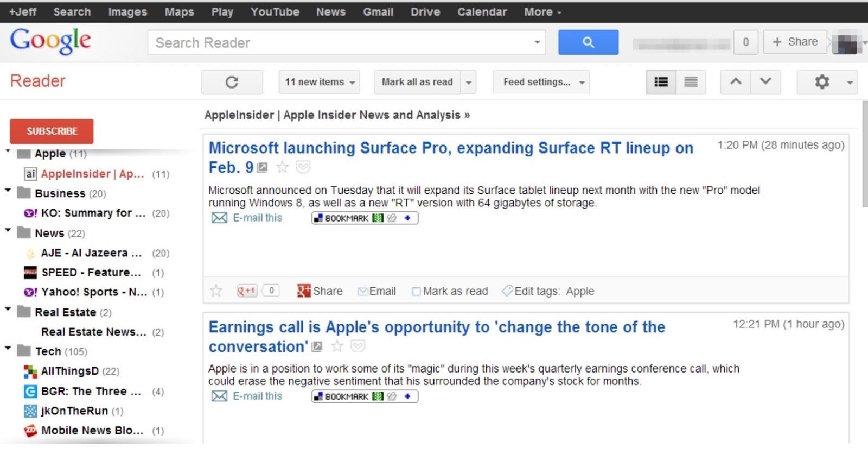
Task: Open settings gear icon
Action: pos(822,82)
